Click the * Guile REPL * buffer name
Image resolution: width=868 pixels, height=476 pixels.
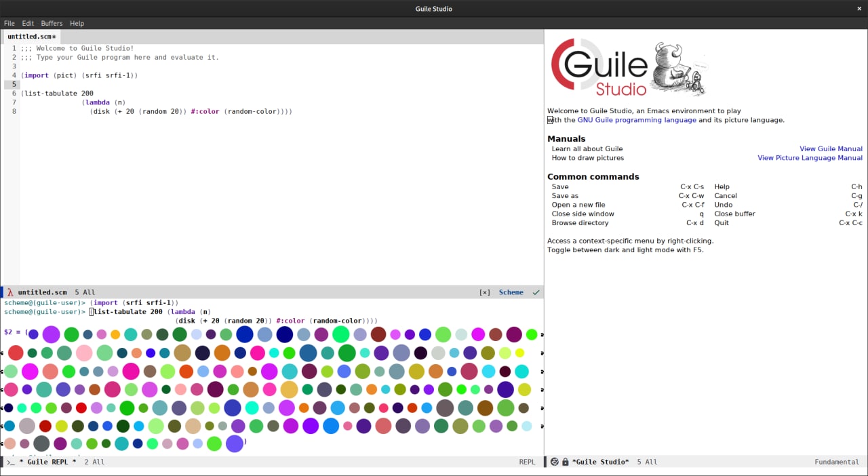coord(47,462)
